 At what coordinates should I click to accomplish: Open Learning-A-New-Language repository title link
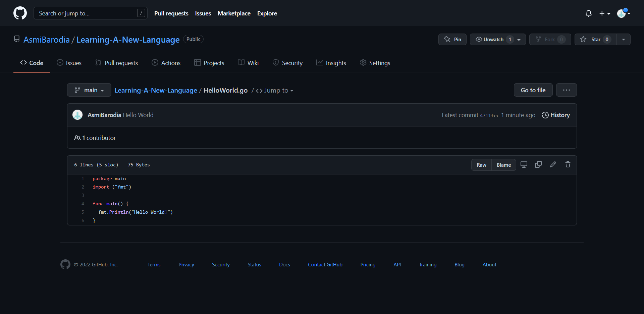[x=128, y=40]
